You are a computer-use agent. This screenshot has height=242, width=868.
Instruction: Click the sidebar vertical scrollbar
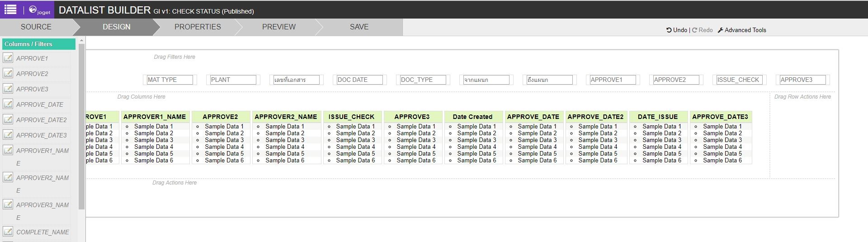coord(82,127)
